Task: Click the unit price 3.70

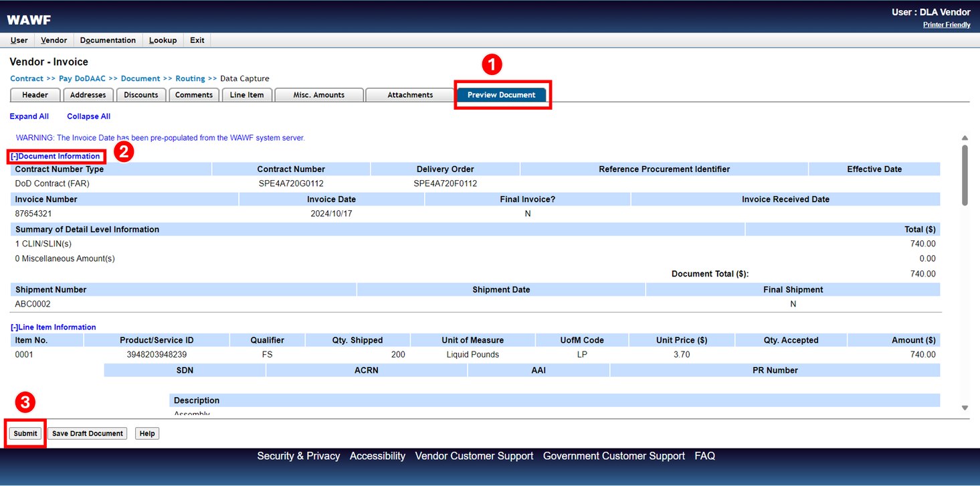Action: click(682, 355)
